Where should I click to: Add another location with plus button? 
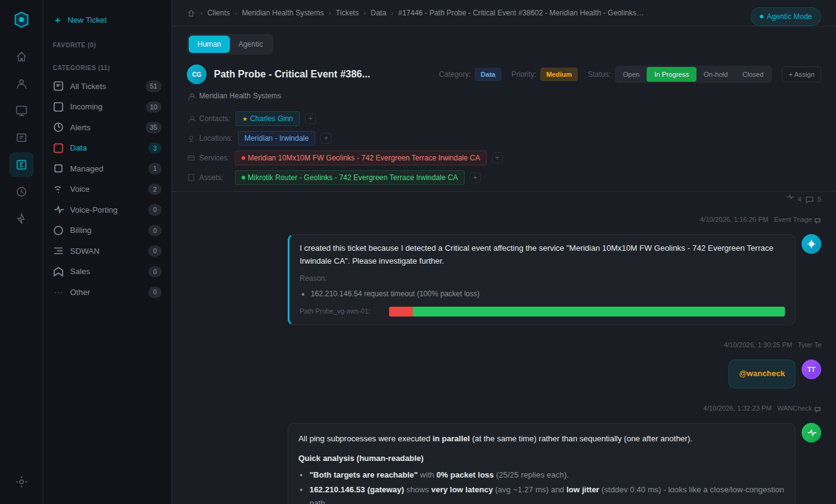point(326,138)
